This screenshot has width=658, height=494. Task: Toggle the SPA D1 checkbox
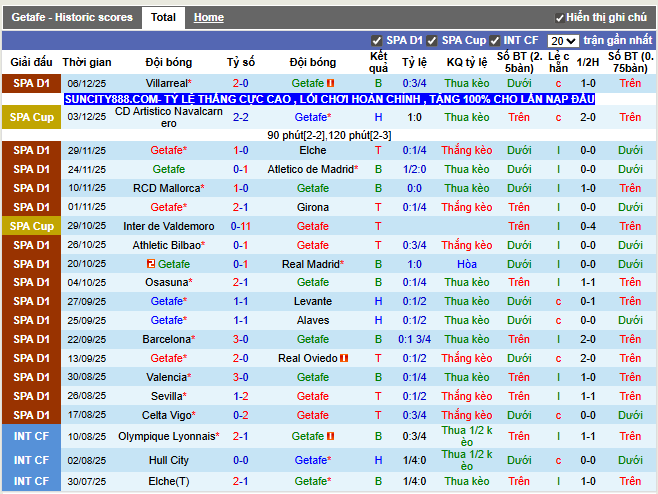(x=376, y=41)
